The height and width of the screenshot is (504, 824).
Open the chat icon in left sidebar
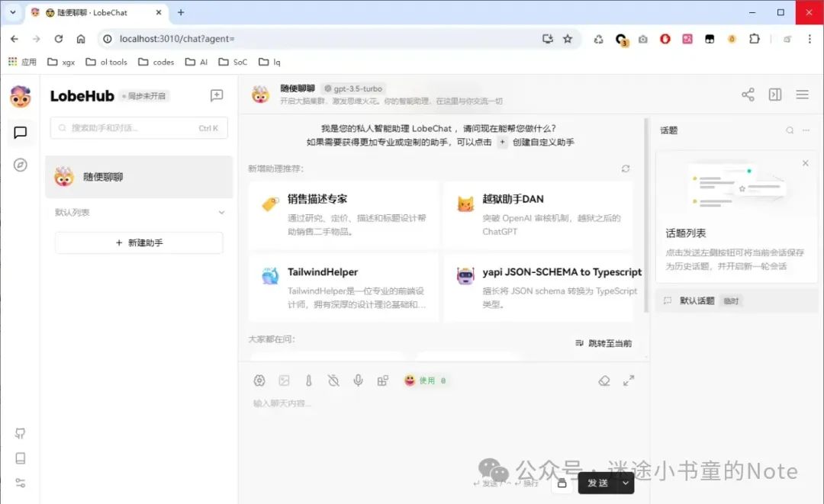(x=20, y=133)
